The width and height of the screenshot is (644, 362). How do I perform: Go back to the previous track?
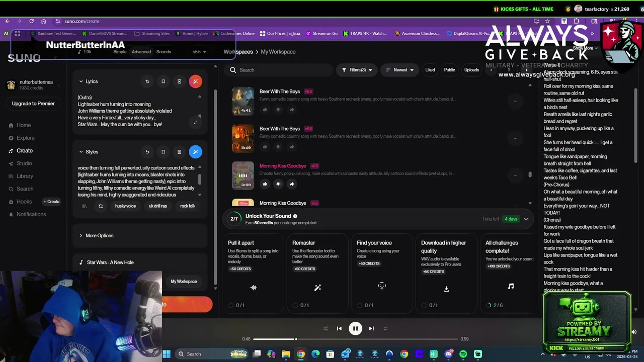[x=339, y=329]
